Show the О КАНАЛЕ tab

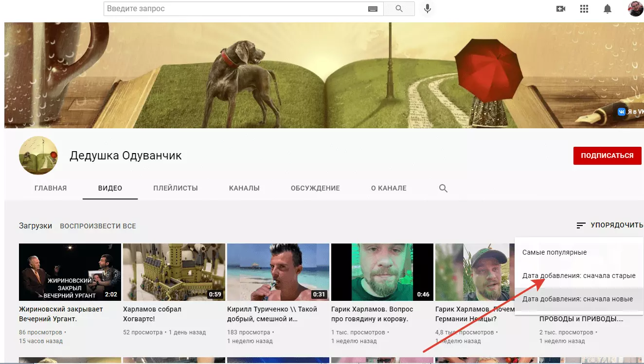(x=389, y=188)
